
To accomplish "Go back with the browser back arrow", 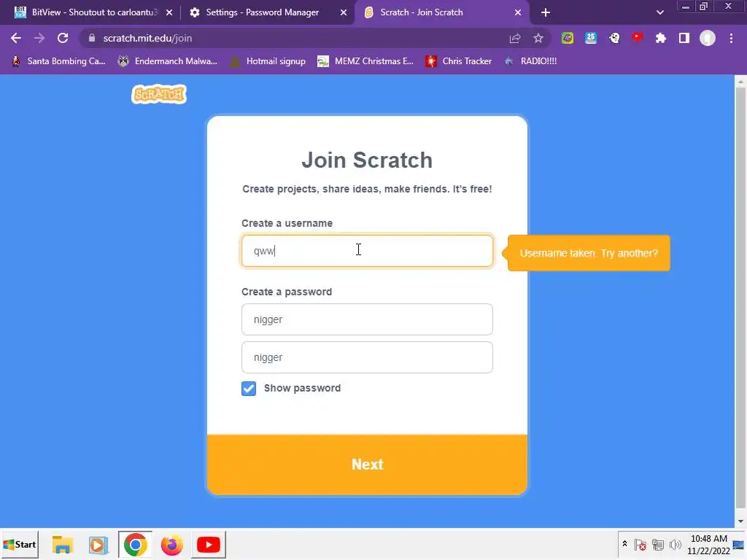I will (16, 38).
